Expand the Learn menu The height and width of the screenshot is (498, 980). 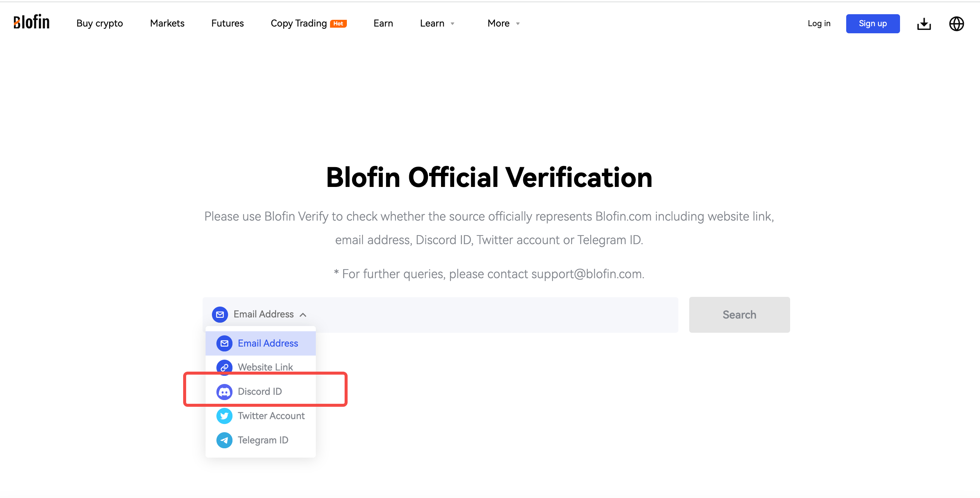pos(437,23)
